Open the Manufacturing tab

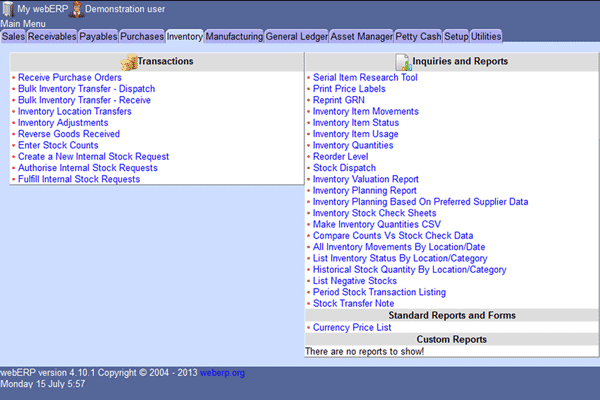(x=234, y=36)
